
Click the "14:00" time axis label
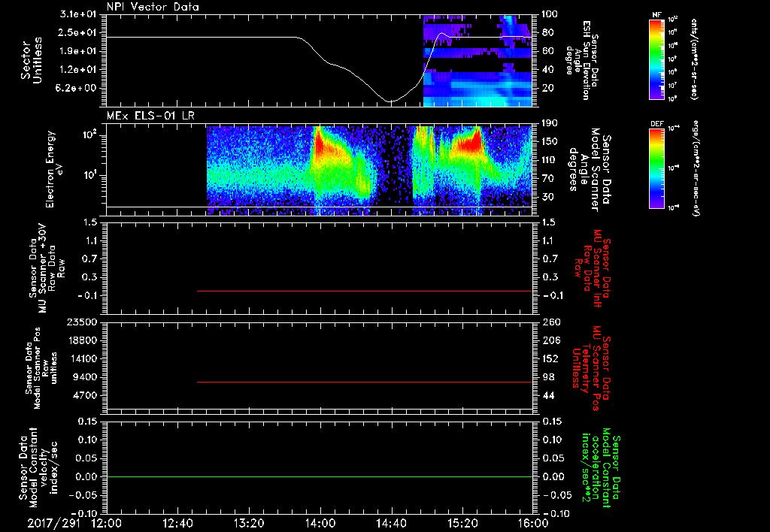point(320,523)
